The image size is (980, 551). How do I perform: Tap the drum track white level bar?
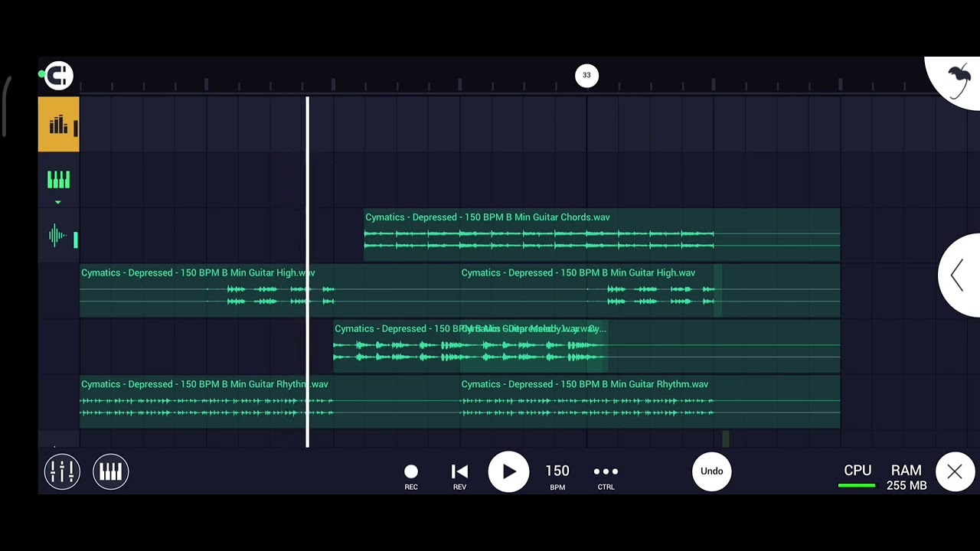[76, 129]
